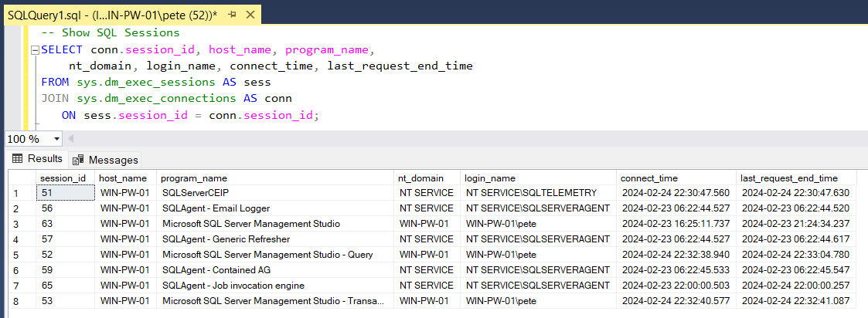Select the session_id column header
868x318 pixels.
(63, 178)
